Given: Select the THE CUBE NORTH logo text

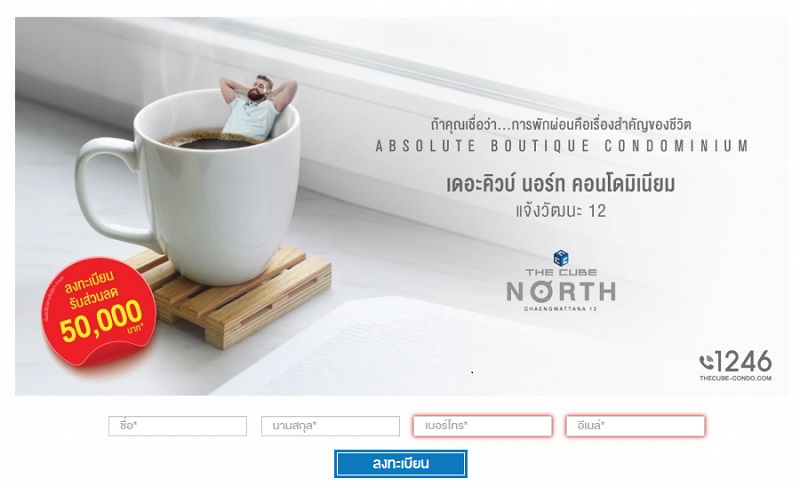Looking at the screenshot, I should coord(561,285).
